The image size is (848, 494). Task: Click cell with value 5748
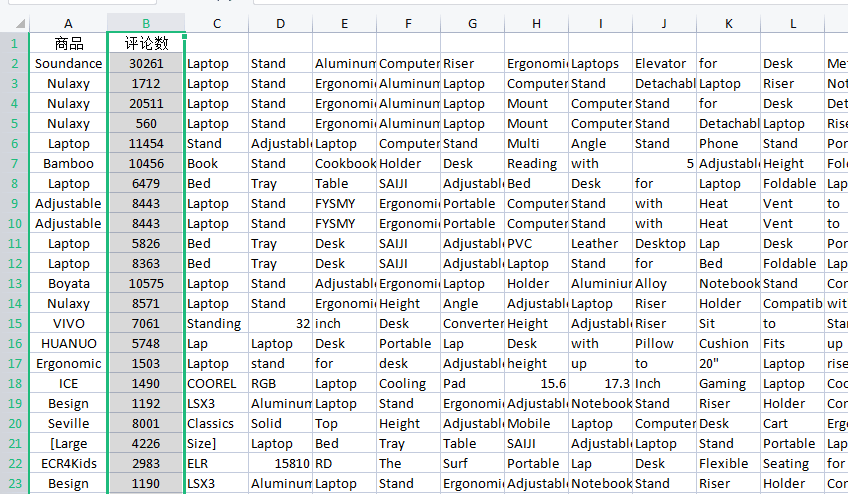coord(146,344)
